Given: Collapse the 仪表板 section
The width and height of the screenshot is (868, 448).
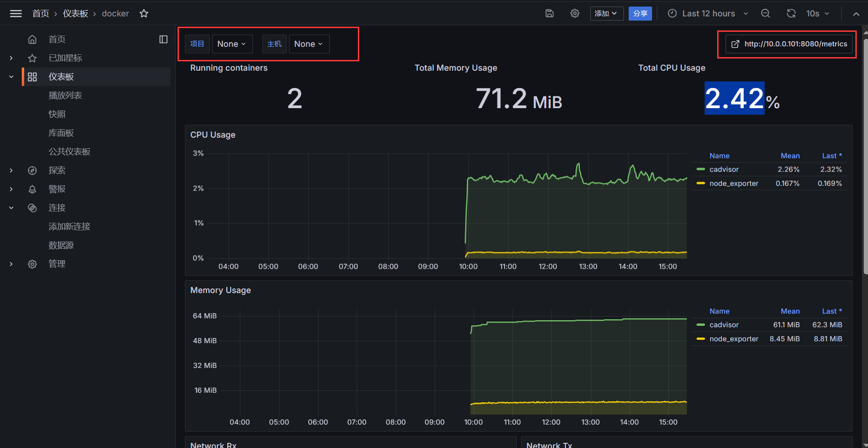Looking at the screenshot, I should click(x=11, y=77).
